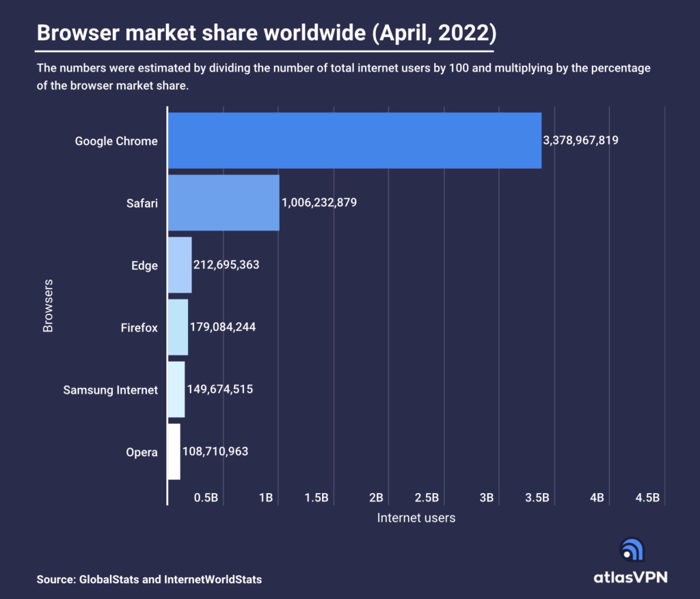Click the 1,006,232,879 value label
Viewport: 700px width, 599px height.
(x=319, y=203)
